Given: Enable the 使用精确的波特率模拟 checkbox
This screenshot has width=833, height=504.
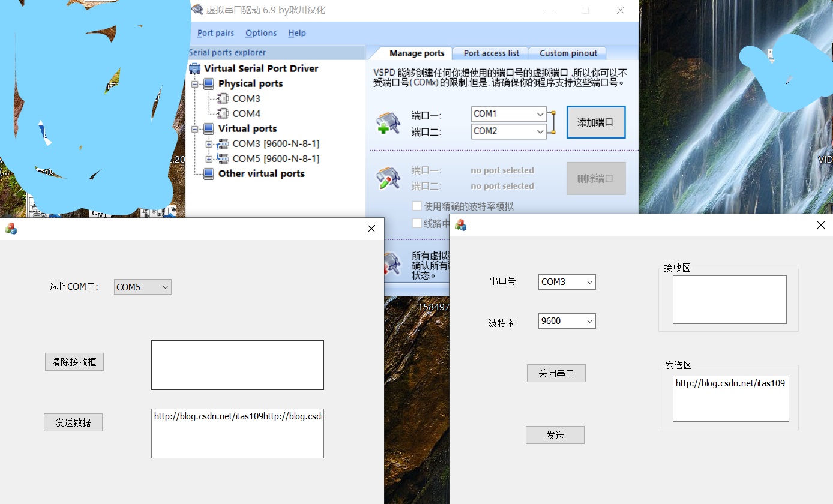Looking at the screenshot, I should (417, 206).
